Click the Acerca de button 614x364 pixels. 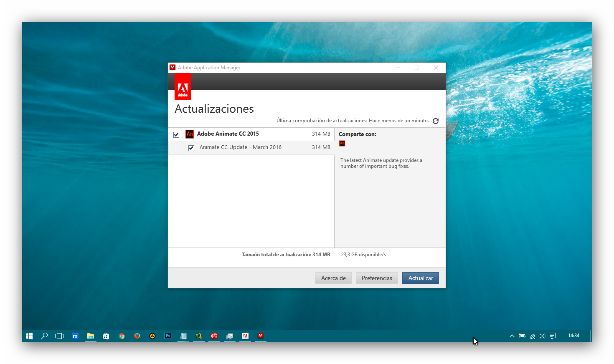(x=333, y=278)
